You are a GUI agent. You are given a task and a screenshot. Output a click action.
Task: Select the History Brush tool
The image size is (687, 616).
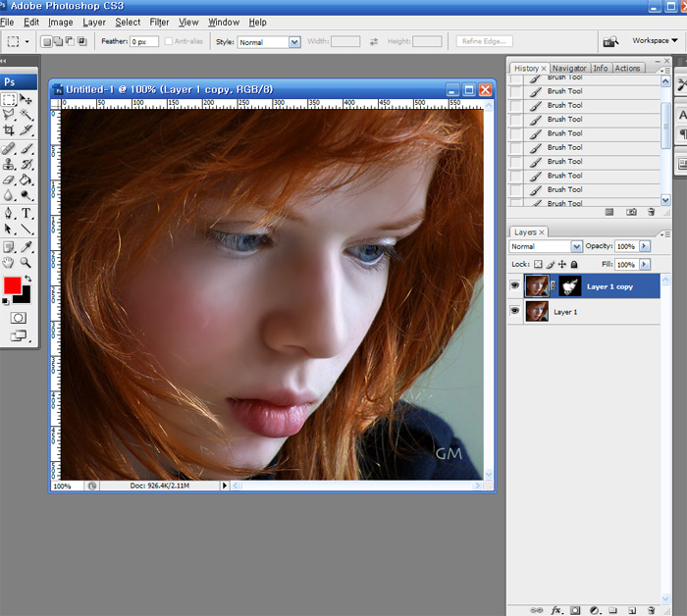click(x=26, y=164)
